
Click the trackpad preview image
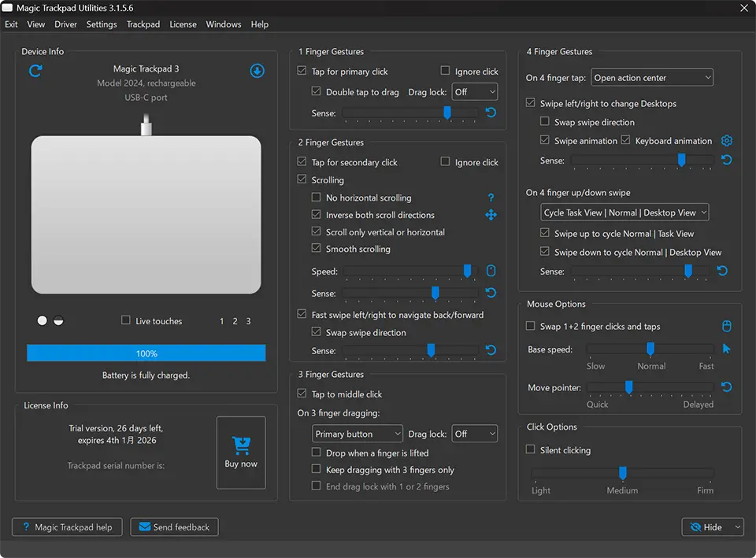coord(146,214)
